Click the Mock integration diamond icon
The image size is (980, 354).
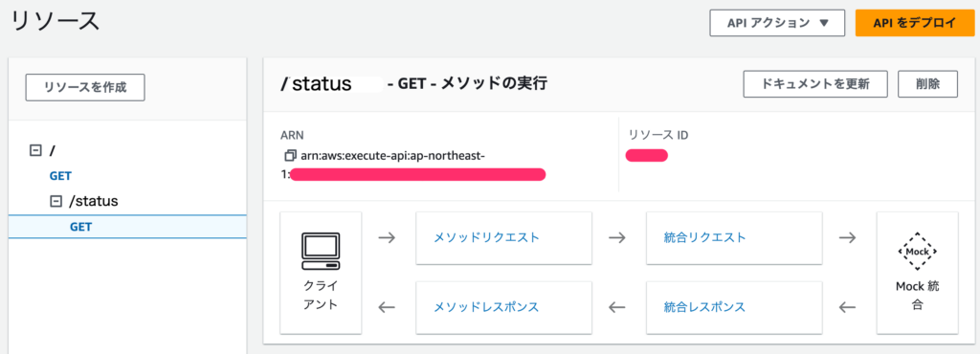(x=917, y=252)
